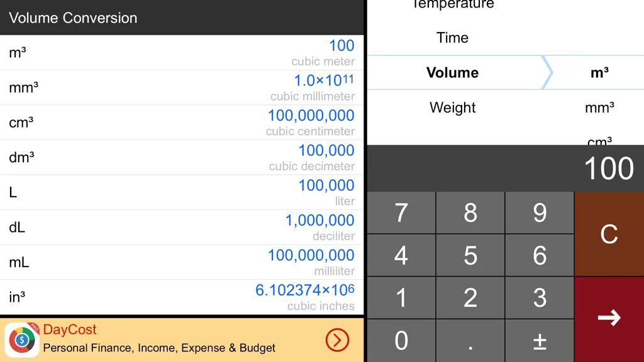Select Temperature in the category wheel
This screenshot has height=362, width=644.
tap(452, 4)
